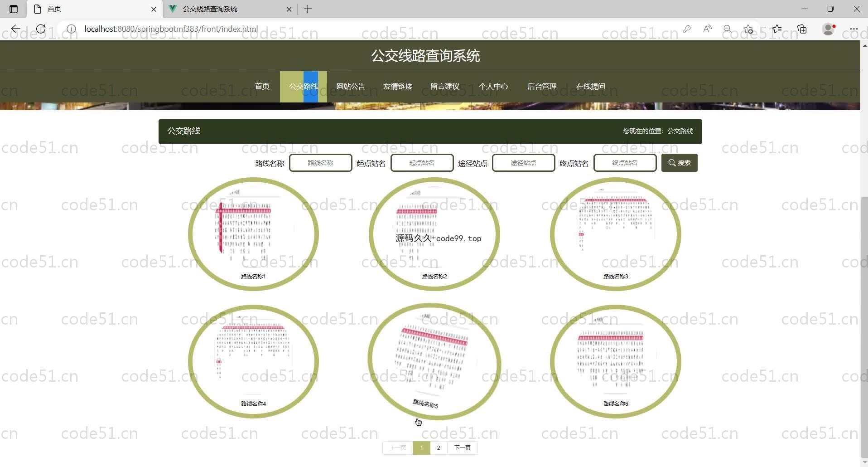Go to page 2 in pagination
The width and height of the screenshot is (868, 467).
439,448
